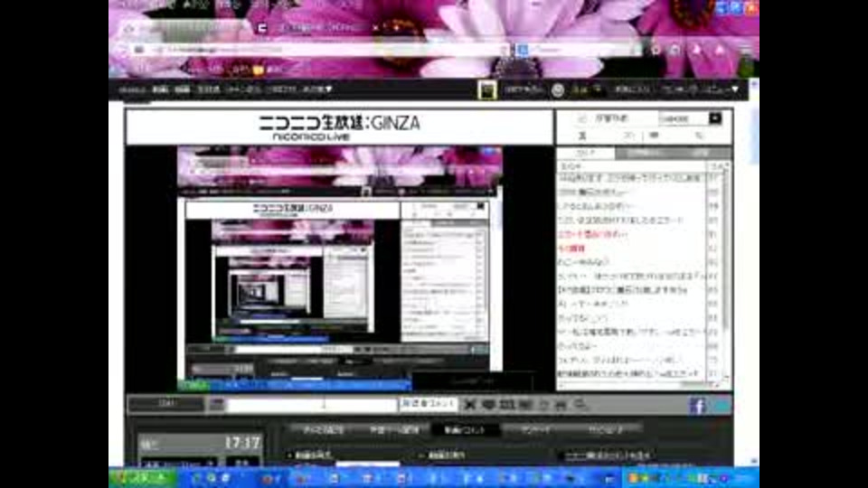Screen dimensions: 868x488
Task: Click the 放送者コメント button
Action: click(429, 404)
